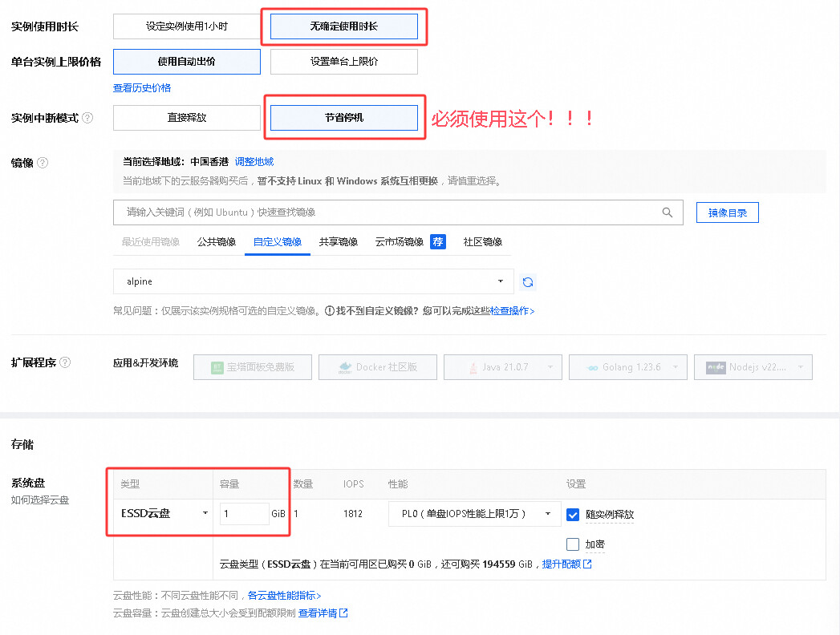The height and width of the screenshot is (635, 840).
Task: Open help icon next to 镜像
Action: click(43, 163)
